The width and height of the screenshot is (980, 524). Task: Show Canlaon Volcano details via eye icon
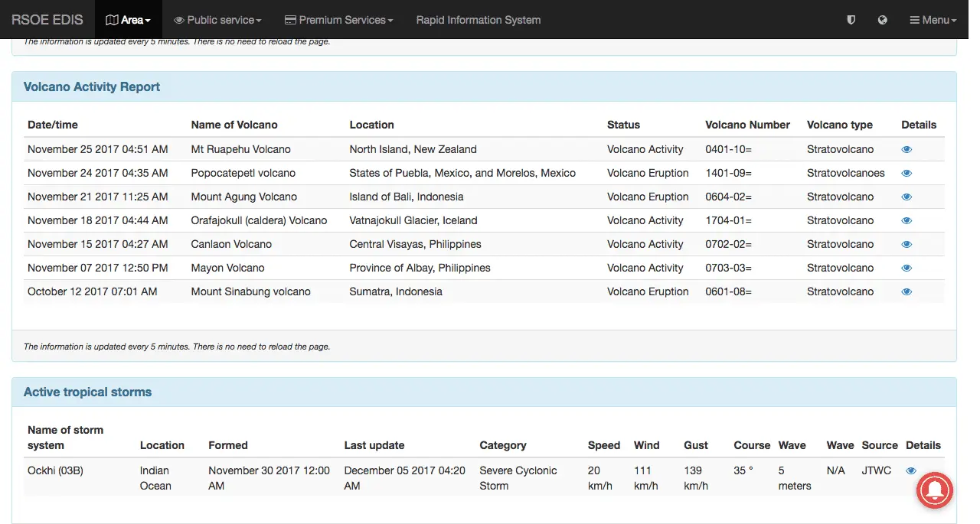pos(906,244)
